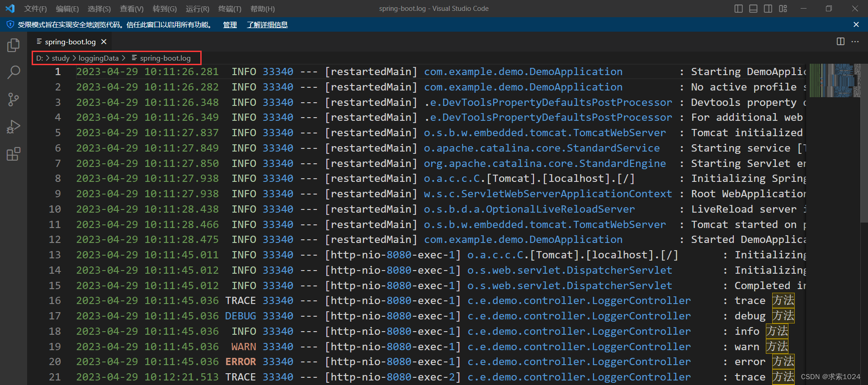The image size is (868, 385).
Task: Click 'LiveReload server' message on line 10
Action: coord(744,209)
